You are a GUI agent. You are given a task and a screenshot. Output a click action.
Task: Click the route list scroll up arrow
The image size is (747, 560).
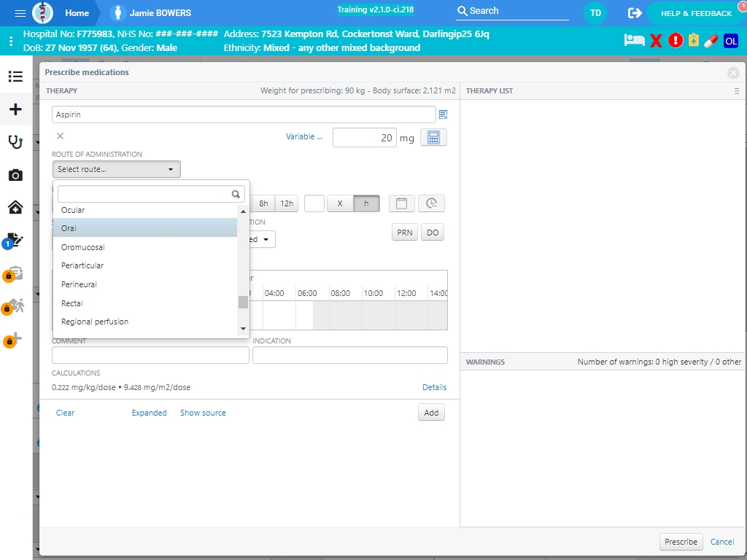click(x=243, y=211)
